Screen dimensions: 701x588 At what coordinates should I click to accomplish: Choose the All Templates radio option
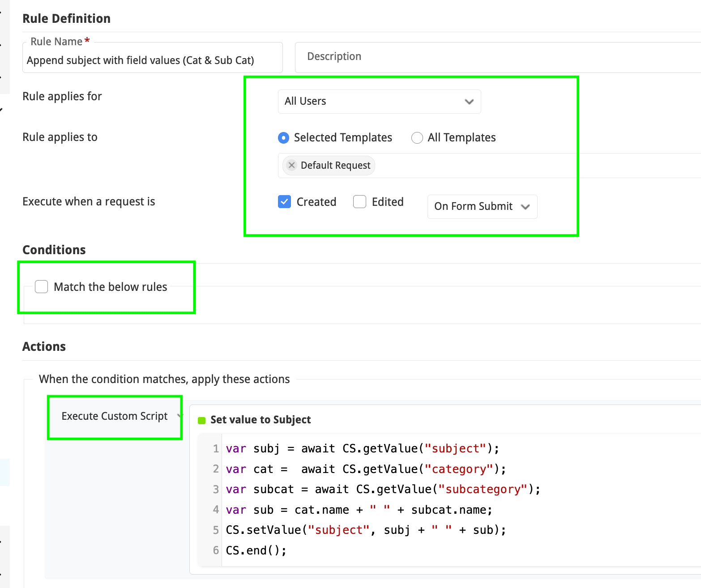point(417,138)
